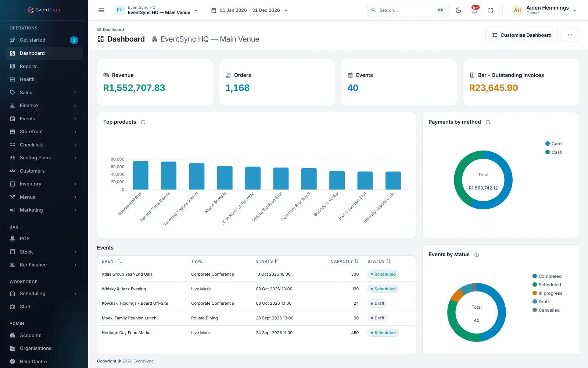This screenshot has height=368, width=588.
Task: Enter fullscreen mode icon
Action: [491, 10]
